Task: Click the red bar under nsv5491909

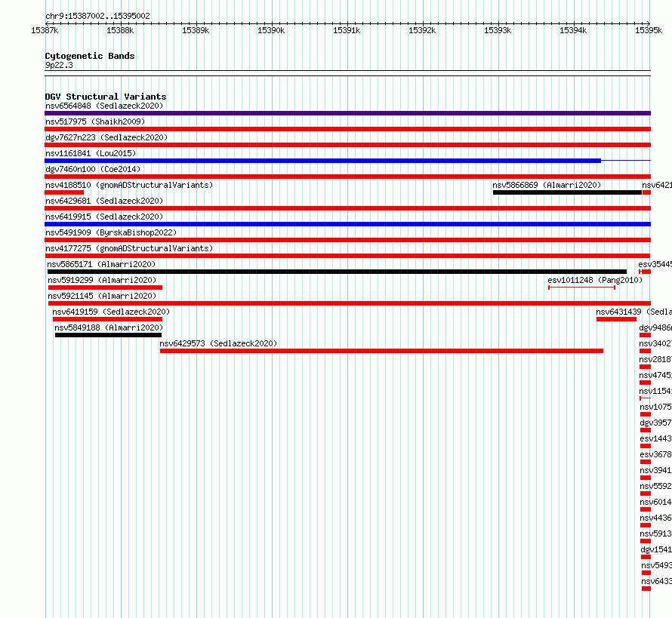Action: (347, 240)
